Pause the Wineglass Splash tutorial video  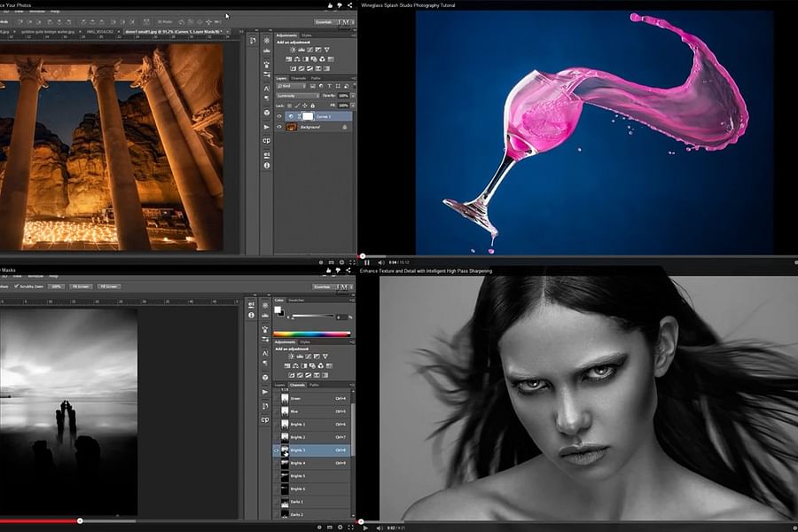click(366, 262)
